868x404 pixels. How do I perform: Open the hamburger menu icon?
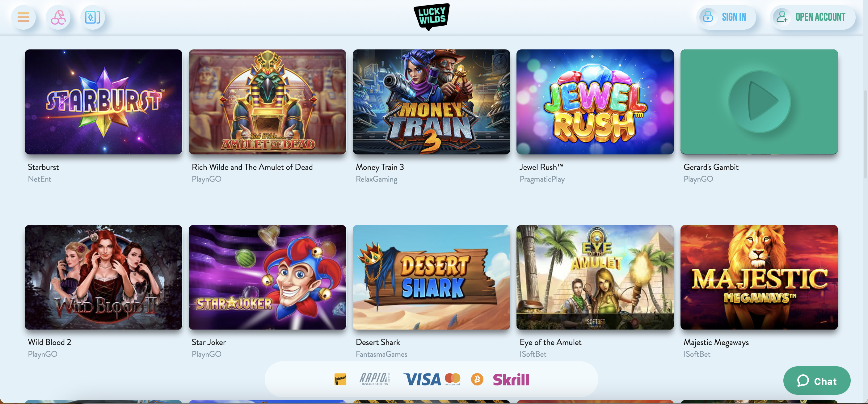[x=23, y=17]
